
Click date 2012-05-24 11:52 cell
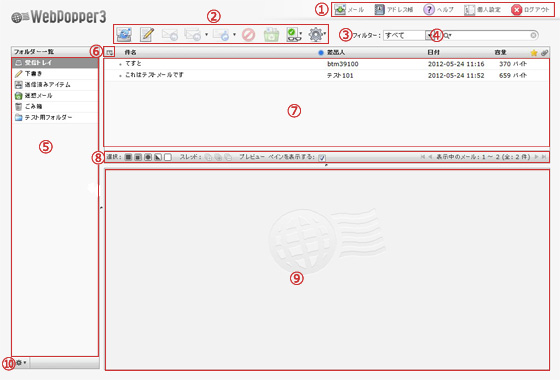click(x=456, y=75)
